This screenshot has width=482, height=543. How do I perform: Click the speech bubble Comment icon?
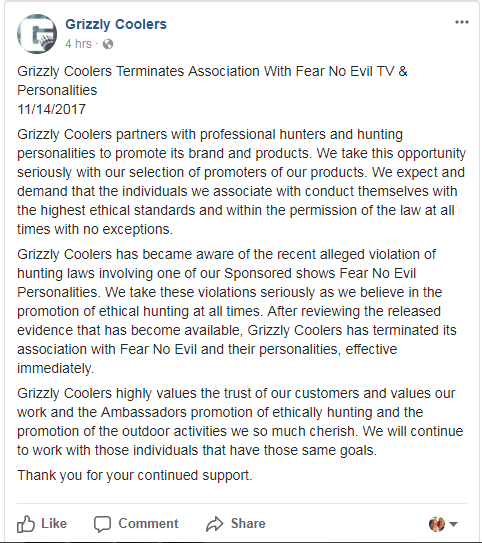[x=102, y=524]
